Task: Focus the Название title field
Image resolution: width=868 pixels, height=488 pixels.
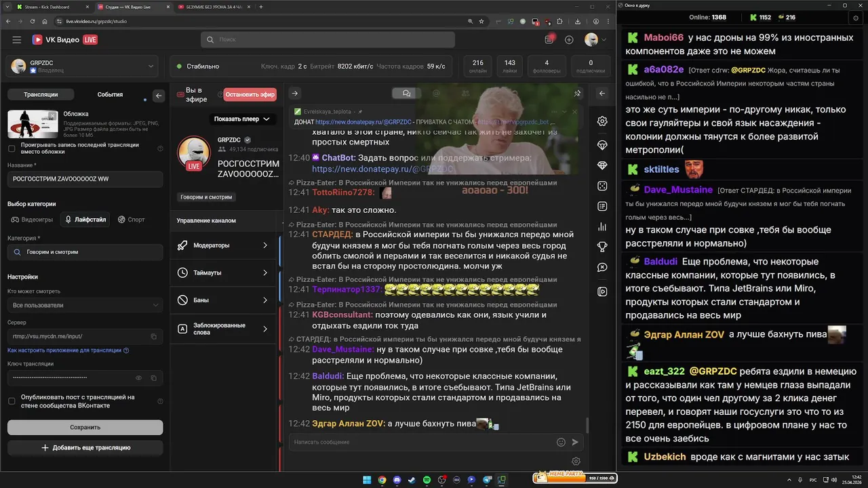Action: click(85, 179)
